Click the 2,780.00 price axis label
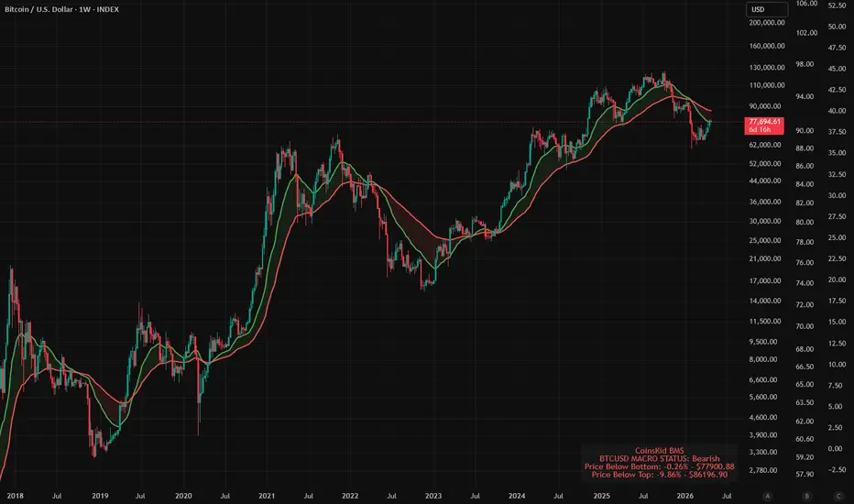Image resolution: width=854 pixels, height=504 pixels. pyautogui.click(x=763, y=470)
